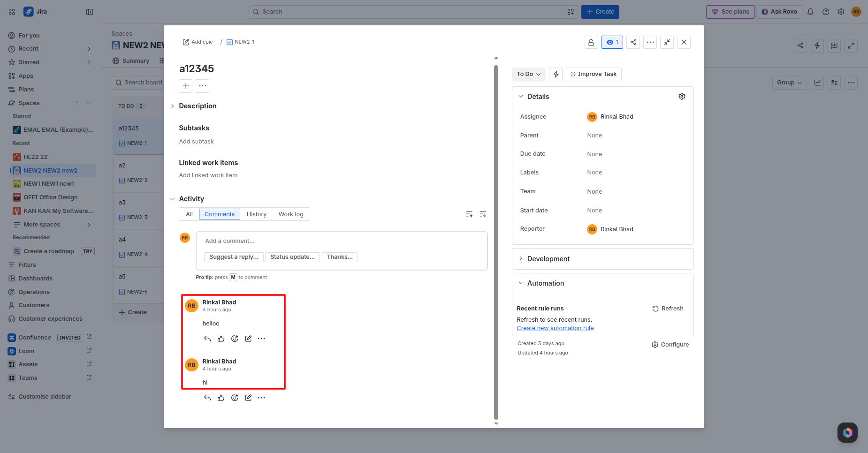This screenshot has width=868, height=453.
Task: Click the automation lightning icon beside To Do
Action: coord(556,74)
